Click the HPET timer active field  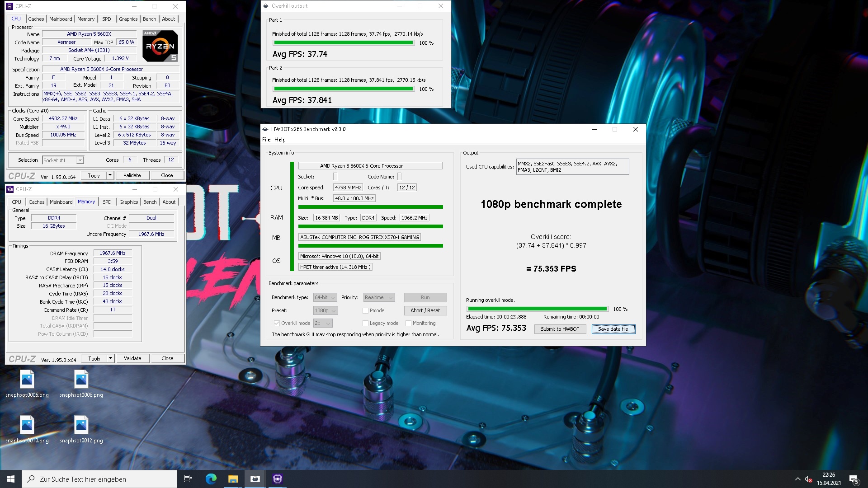pyautogui.click(x=335, y=267)
